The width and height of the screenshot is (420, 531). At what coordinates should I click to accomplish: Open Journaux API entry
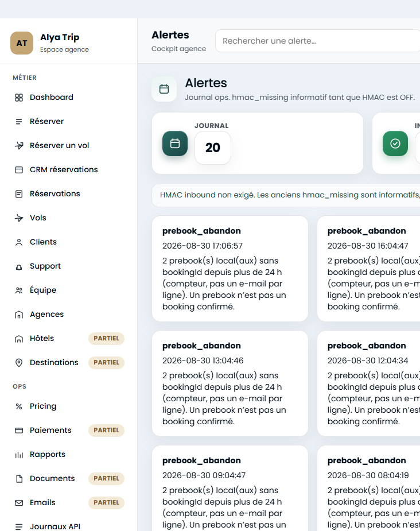tap(69, 526)
